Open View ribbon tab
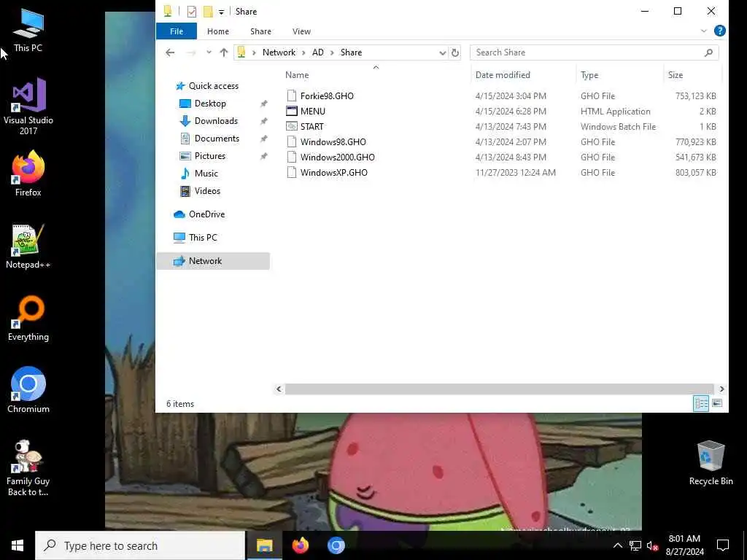This screenshot has height=560, width=747. (x=301, y=31)
